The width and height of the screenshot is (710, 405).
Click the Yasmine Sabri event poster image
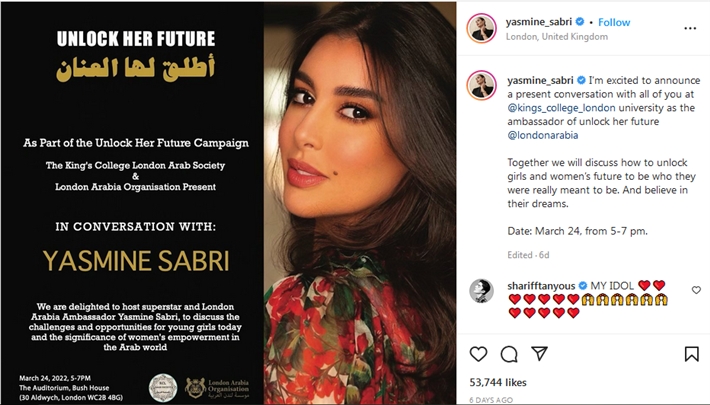[228, 202]
